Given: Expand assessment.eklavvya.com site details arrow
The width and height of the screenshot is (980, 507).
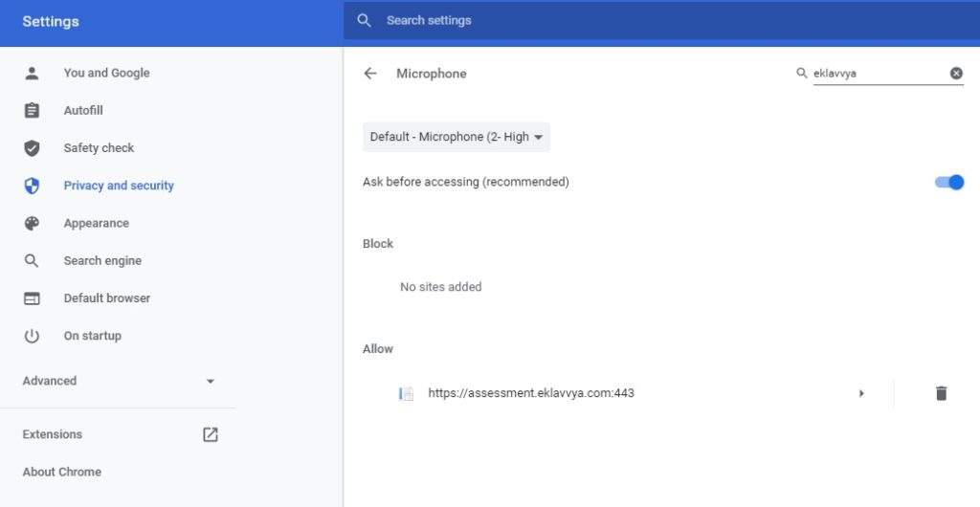Looking at the screenshot, I should coord(862,393).
